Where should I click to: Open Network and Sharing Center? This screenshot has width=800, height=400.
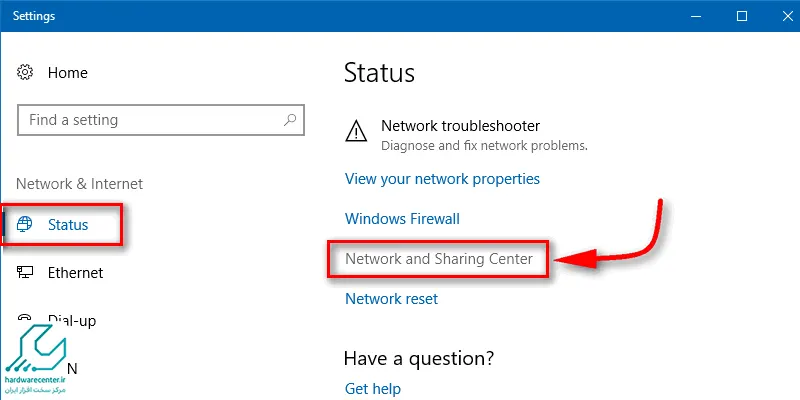point(439,259)
